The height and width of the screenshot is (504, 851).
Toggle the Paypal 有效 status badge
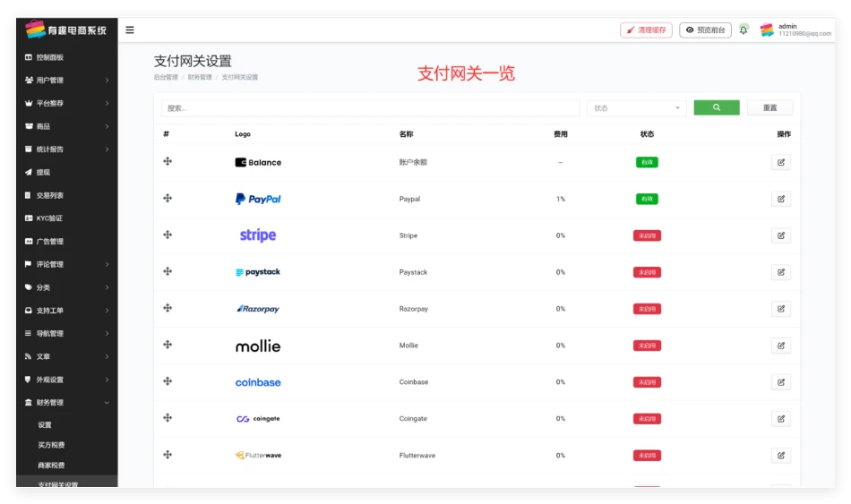647,199
